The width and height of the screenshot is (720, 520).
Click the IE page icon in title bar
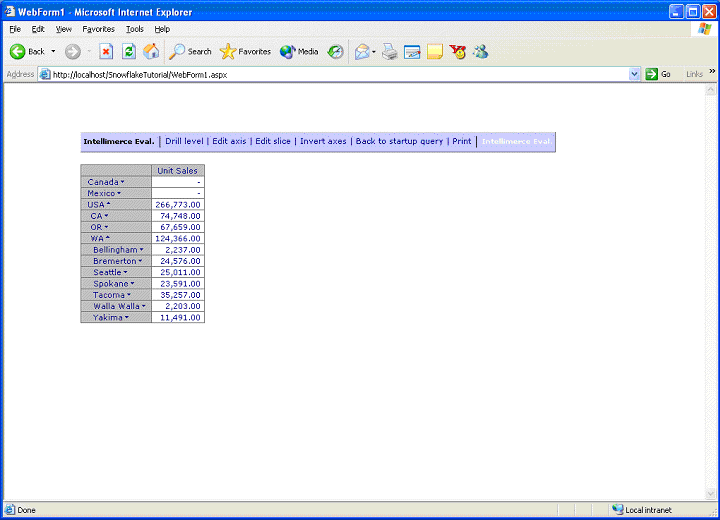tap(10, 11)
